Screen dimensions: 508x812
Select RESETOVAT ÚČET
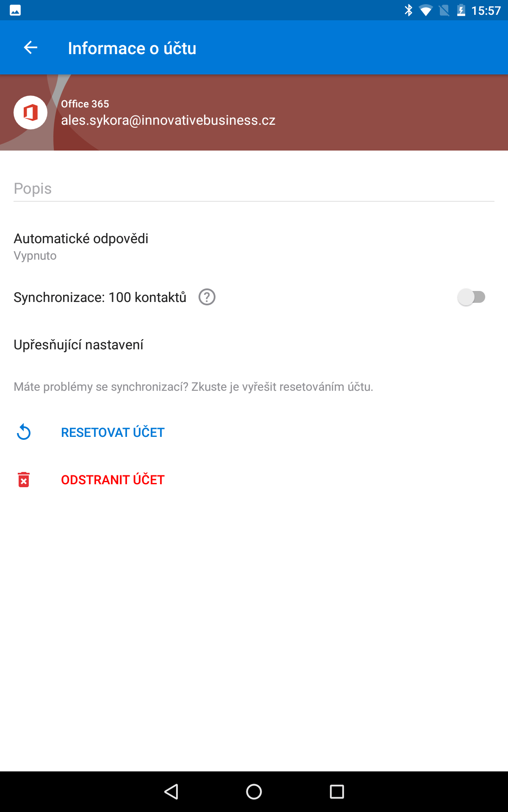tap(113, 432)
